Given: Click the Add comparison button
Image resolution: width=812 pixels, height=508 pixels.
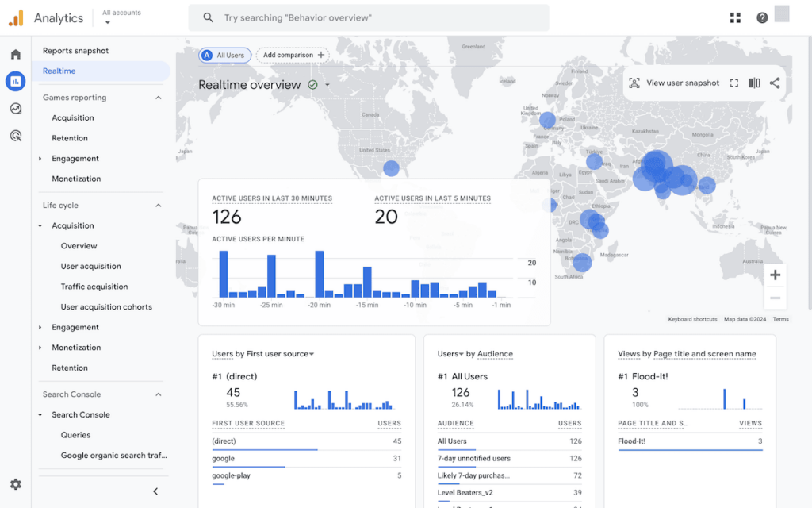Looking at the screenshot, I should coord(292,55).
